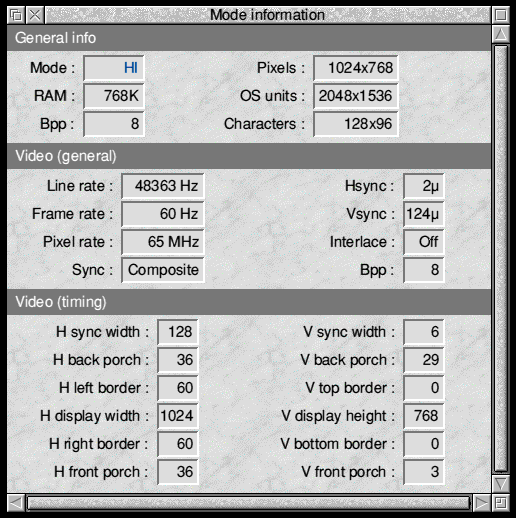Image resolution: width=516 pixels, height=518 pixels.
Task: Click the RAM field showing 768K
Action: tap(114, 96)
